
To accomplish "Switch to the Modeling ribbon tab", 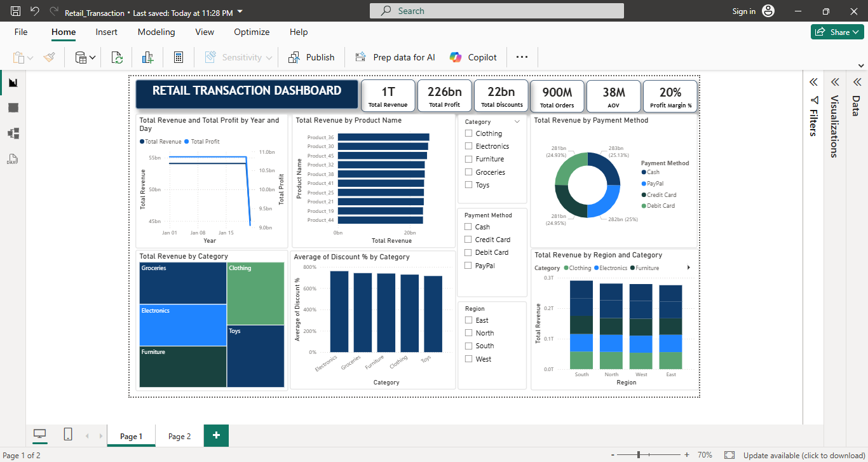I will click(x=156, y=32).
